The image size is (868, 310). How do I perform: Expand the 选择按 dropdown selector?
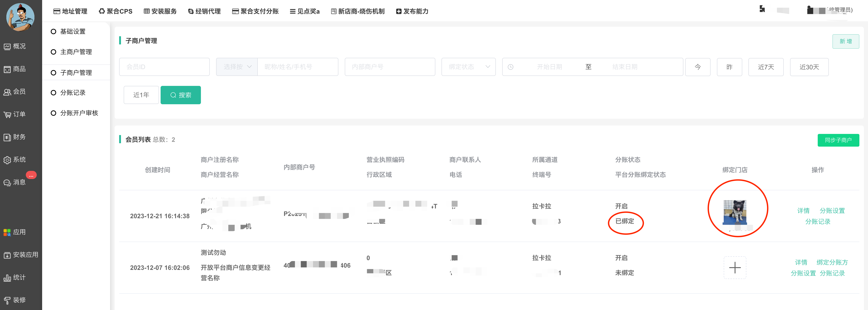coord(237,67)
